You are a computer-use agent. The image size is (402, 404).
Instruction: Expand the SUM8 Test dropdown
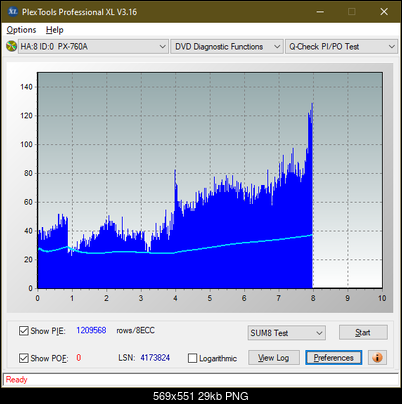[286, 333]
